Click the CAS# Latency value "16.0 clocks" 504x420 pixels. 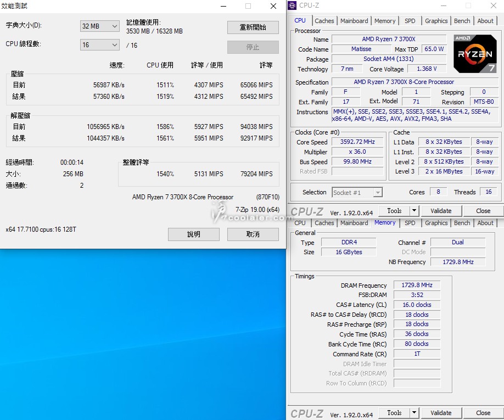coord(417,305)
